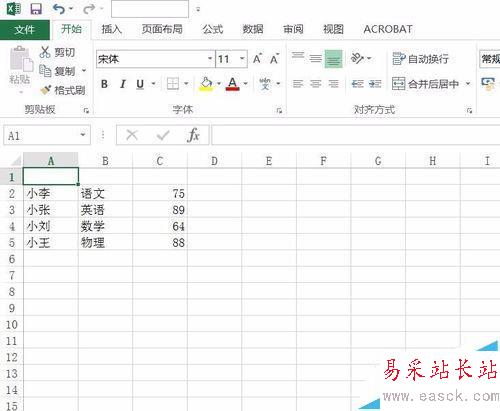Click the confirm checkmark in formula bar
This screenshot has width=500, height=411.
(x=163, y=135)
